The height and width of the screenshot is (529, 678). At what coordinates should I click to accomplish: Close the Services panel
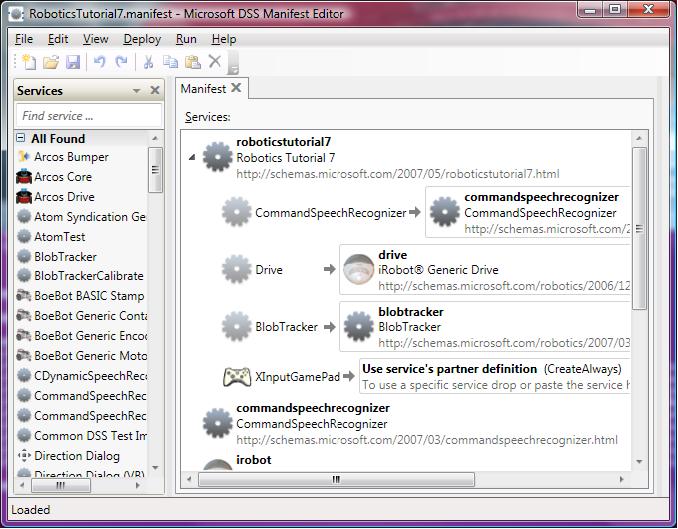pyautogui.click(x=155, y=90)
